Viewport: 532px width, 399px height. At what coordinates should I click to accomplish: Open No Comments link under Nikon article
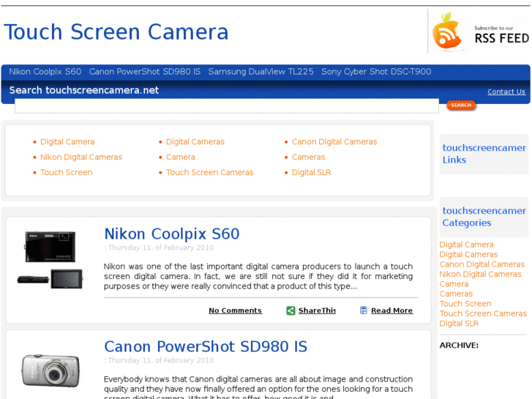click(235, 310)
